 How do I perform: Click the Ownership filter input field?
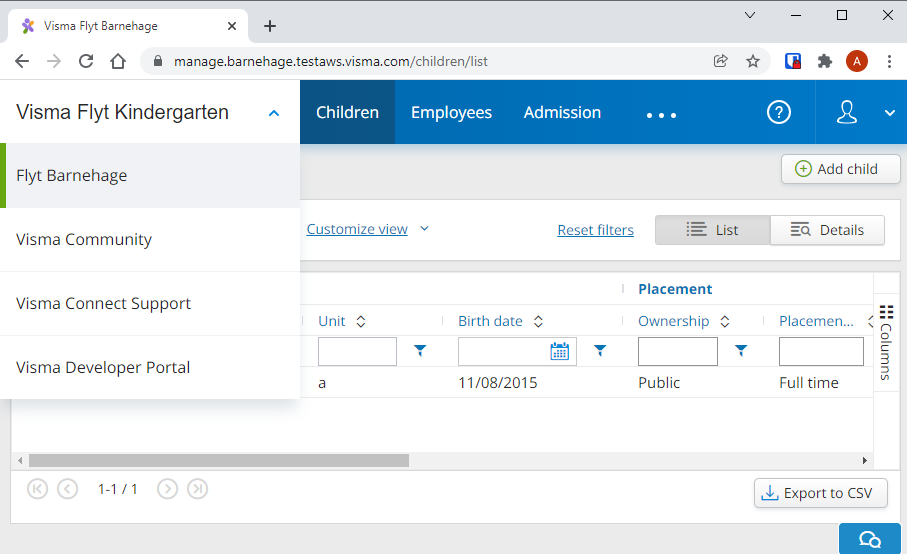(x=678, y=352)
